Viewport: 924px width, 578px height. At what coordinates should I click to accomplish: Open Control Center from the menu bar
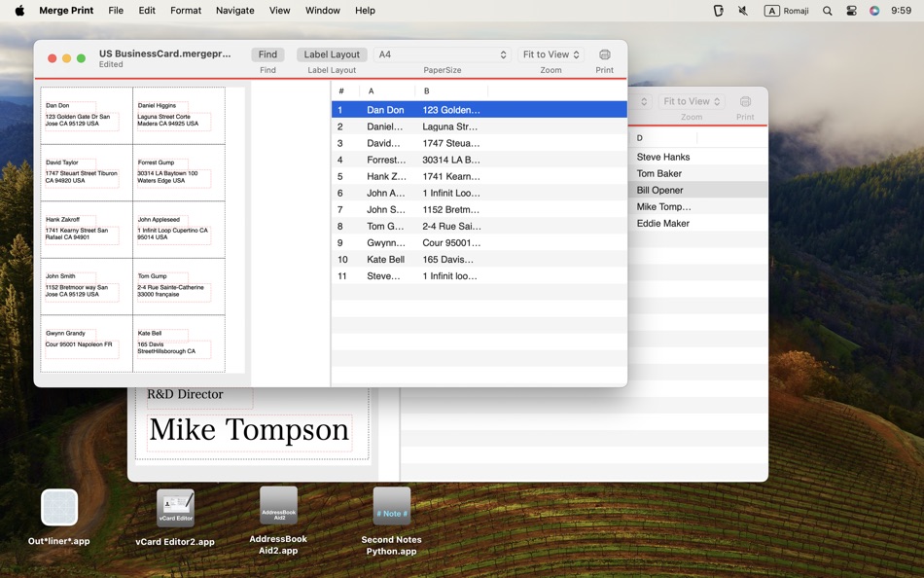[x=850, y=10]
